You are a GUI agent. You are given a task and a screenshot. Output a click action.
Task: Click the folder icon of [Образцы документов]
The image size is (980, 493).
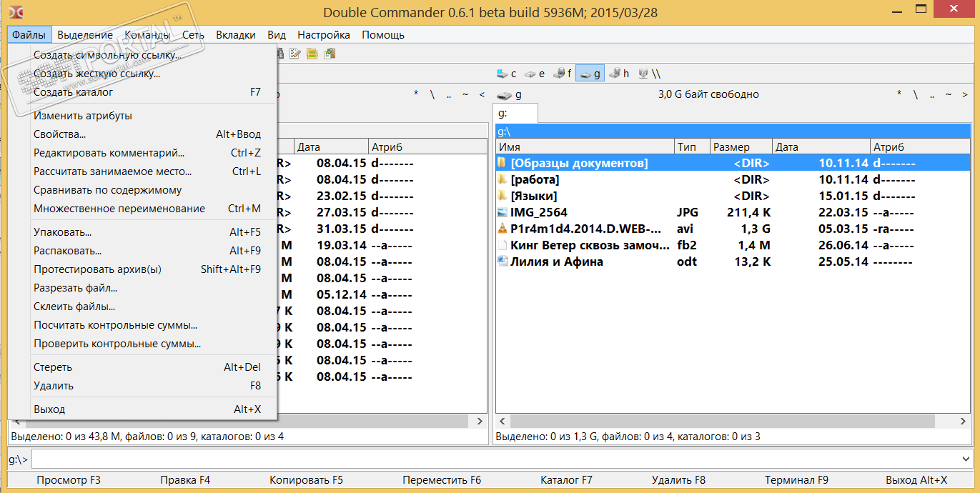[503, 163]
